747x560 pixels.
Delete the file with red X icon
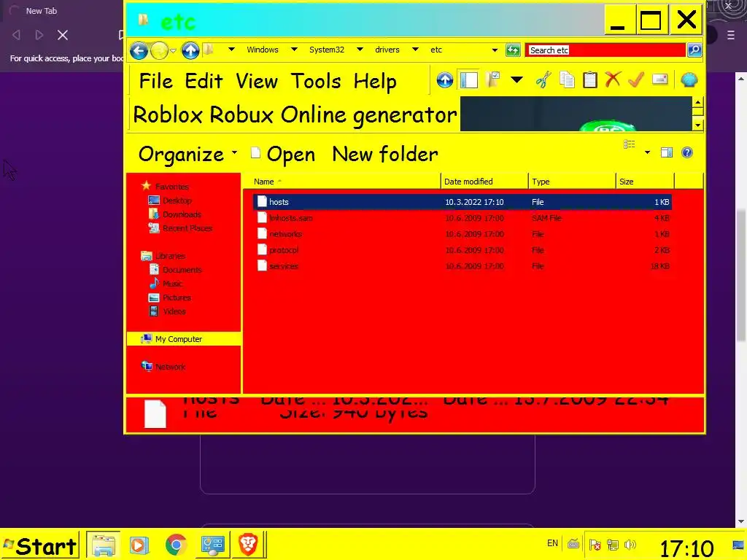pos(613,79)
